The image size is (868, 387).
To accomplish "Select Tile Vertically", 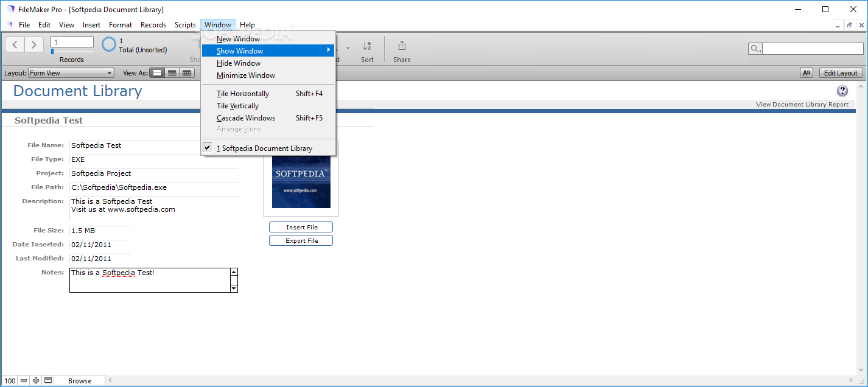I will 268,106.
